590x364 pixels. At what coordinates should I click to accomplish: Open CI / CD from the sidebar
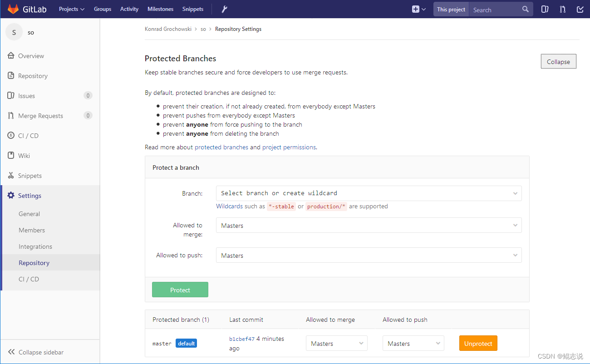tap(28, 135)
